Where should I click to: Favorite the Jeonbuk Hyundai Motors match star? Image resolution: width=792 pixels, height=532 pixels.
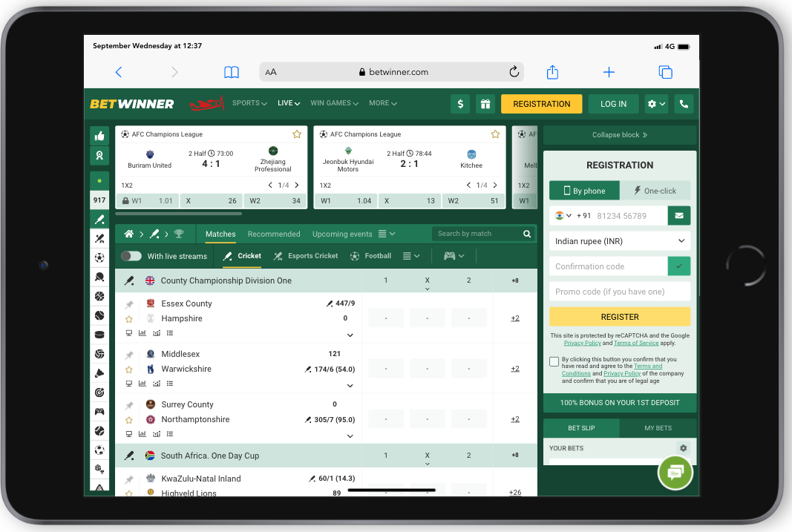point(496,134)
